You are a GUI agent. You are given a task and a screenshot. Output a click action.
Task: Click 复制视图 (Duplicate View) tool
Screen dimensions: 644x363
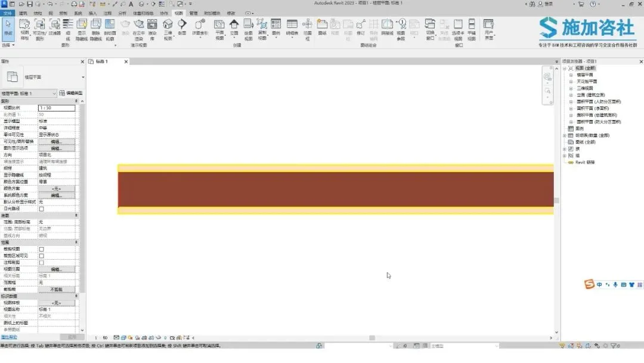(262, 30)
